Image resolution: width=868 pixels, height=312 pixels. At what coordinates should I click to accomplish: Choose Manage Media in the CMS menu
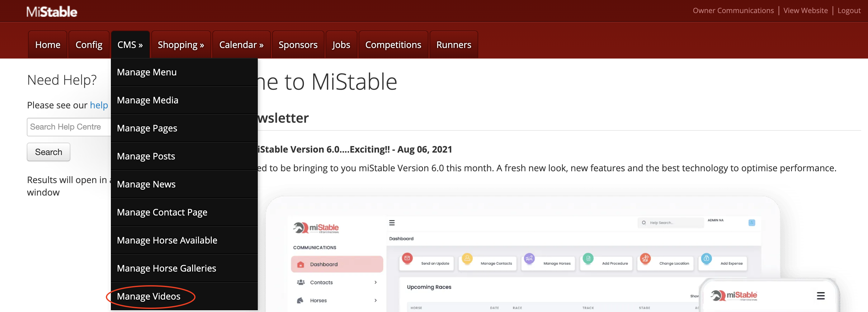click(x=147, y=100)
